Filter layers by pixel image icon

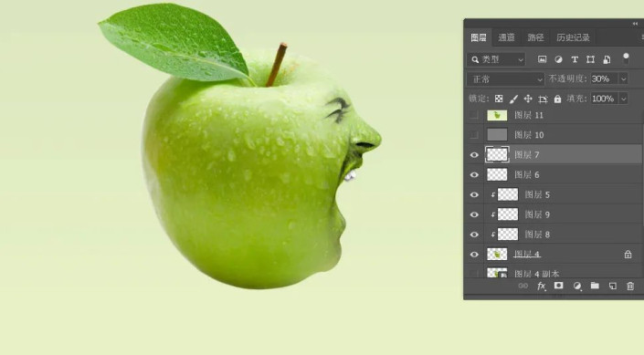point(542,59)
